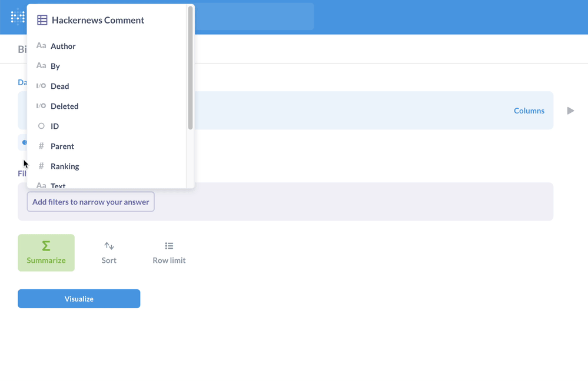Click Add filters to narrow your answer
Viewport: 588px width, 381px height.
(90, 202)
